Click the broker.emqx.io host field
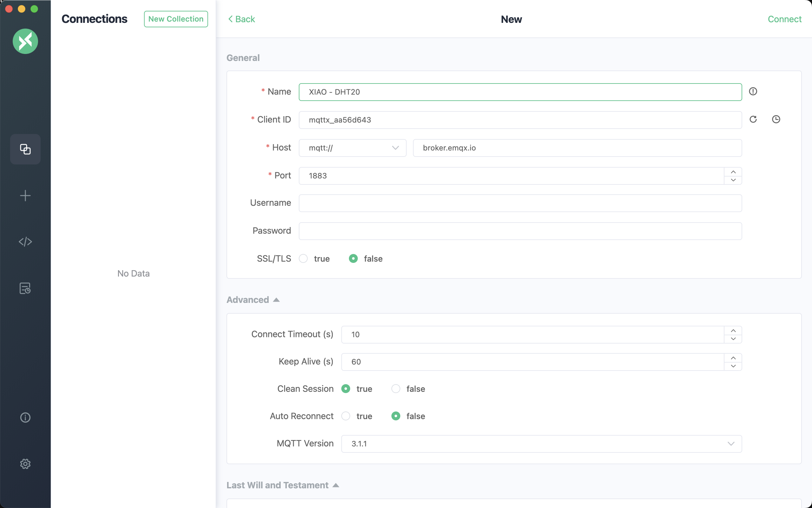 (x=577, y=148)
